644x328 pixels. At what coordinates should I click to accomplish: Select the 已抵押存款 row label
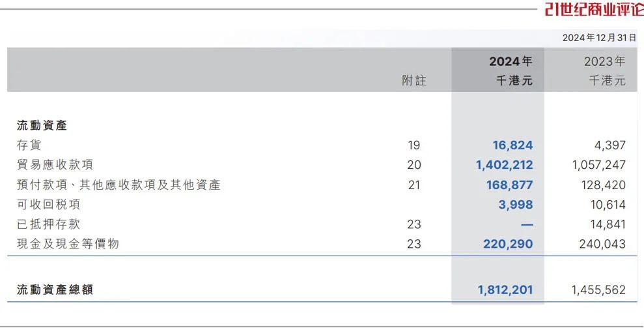49,224
